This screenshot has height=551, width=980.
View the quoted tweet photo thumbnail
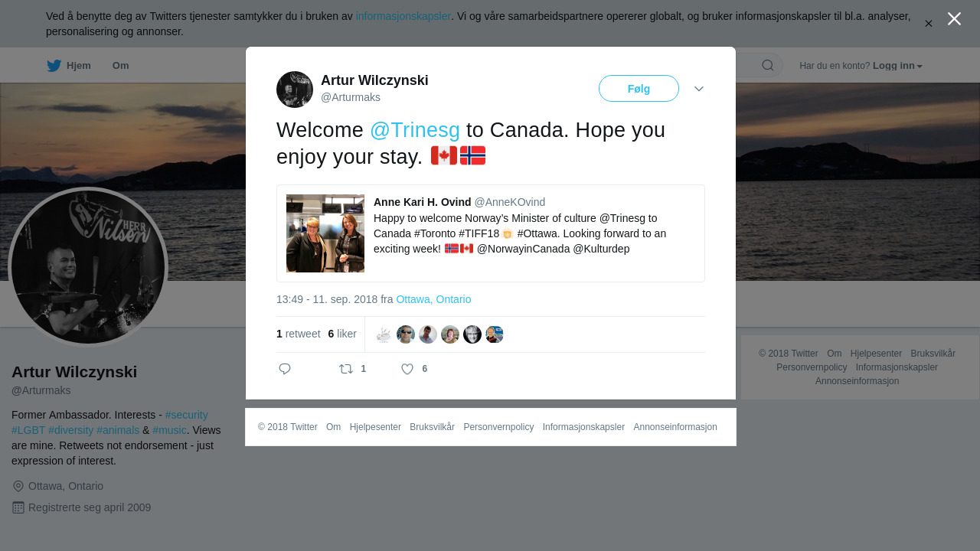tap(325, 233)
